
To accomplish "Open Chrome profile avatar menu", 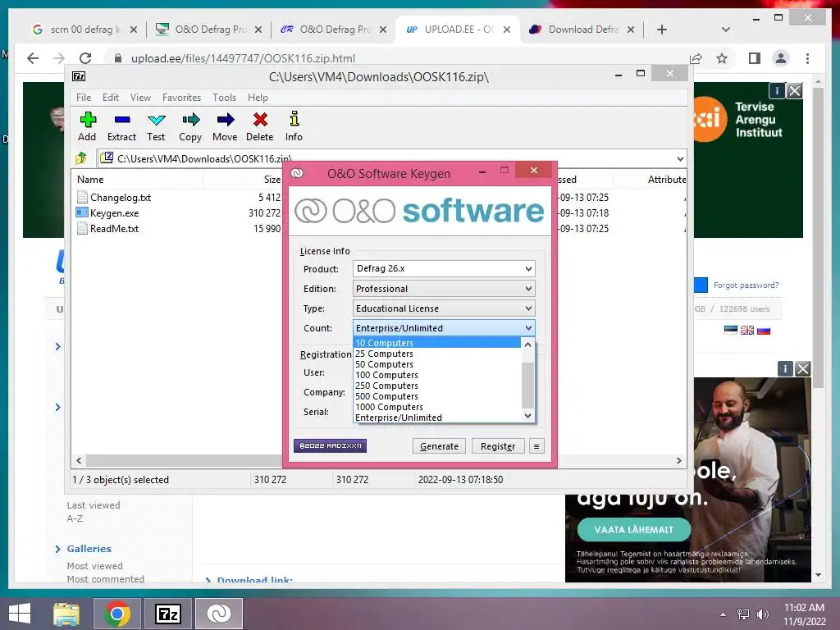I will (781, 58).
